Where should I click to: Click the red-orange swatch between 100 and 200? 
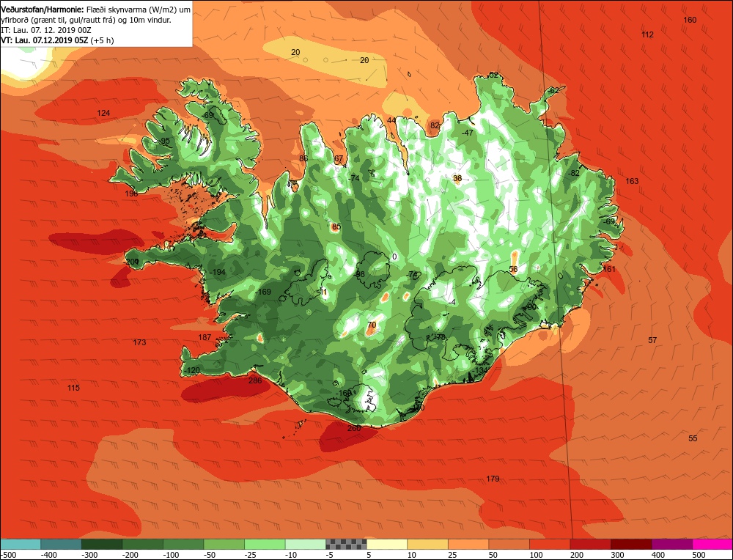coord(550,544)
